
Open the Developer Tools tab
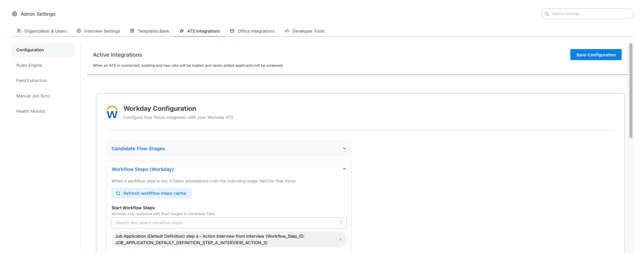[305, 31]
